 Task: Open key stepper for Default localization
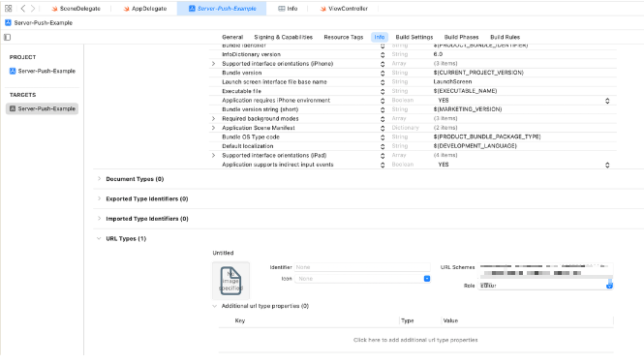383,146
